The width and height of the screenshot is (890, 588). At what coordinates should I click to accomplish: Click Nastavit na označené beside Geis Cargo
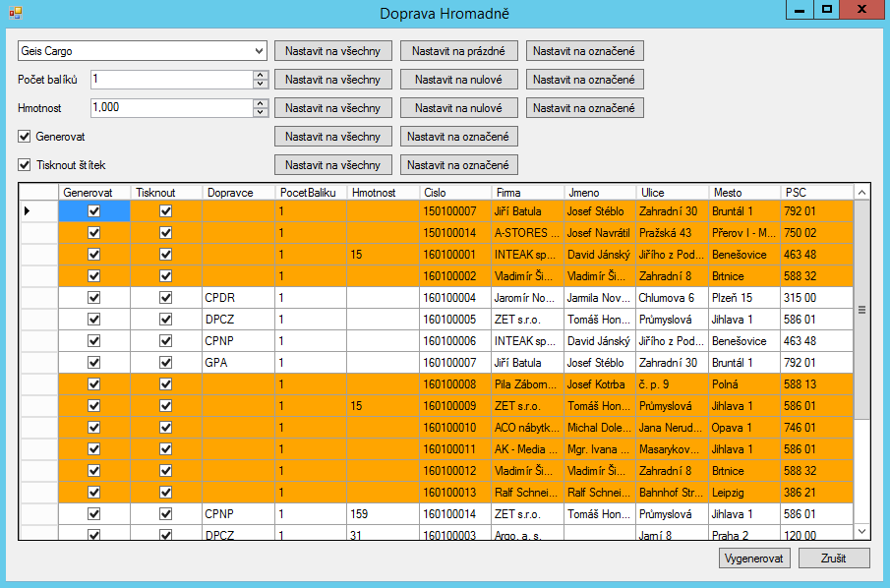pos(584,51)
